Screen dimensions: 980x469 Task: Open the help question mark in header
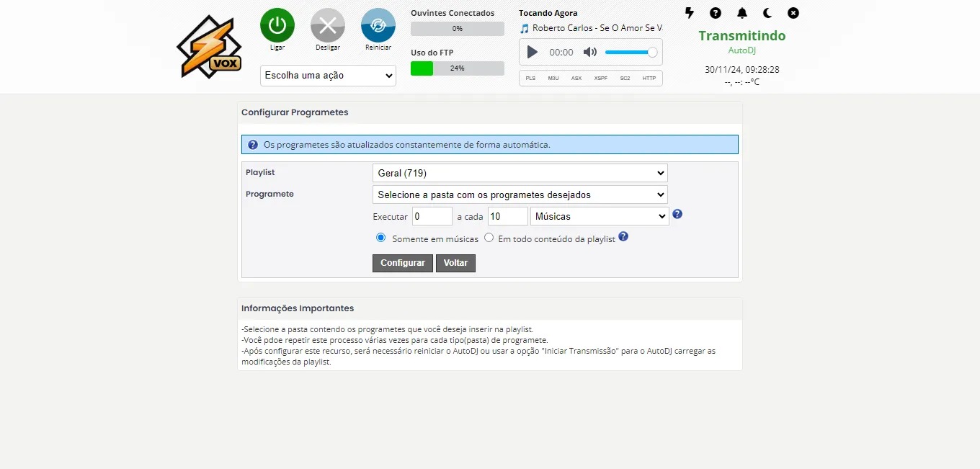(x=716, y=13)
